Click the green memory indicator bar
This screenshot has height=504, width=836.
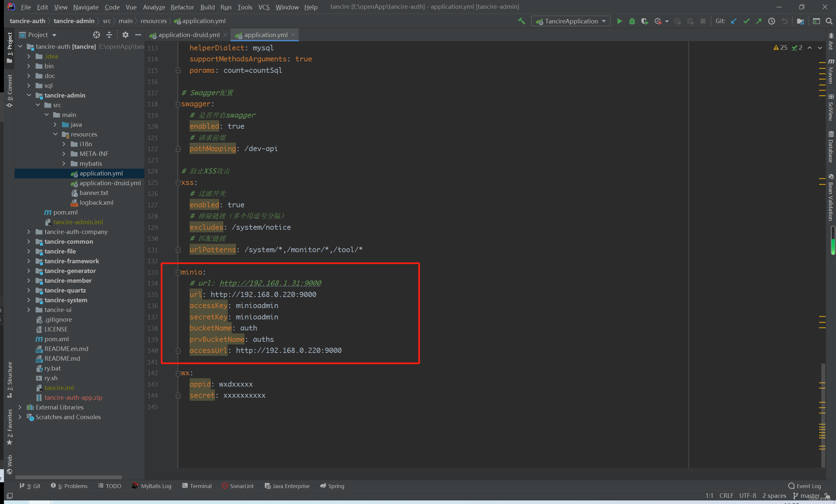833,241
